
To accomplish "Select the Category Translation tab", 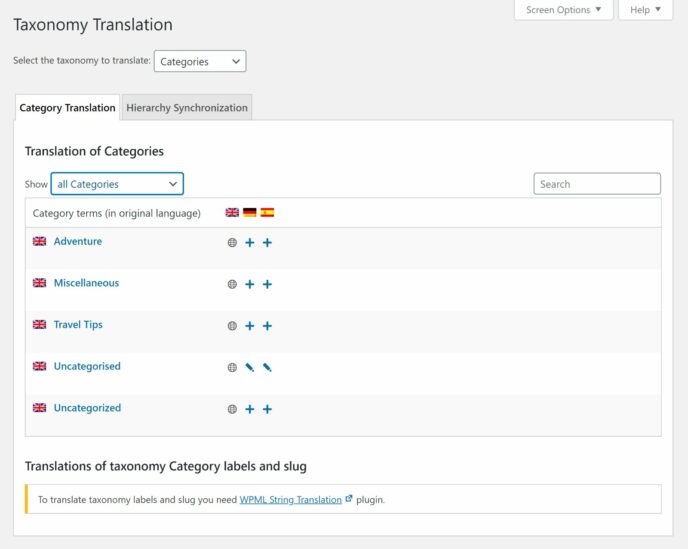I will pos(67,108).
